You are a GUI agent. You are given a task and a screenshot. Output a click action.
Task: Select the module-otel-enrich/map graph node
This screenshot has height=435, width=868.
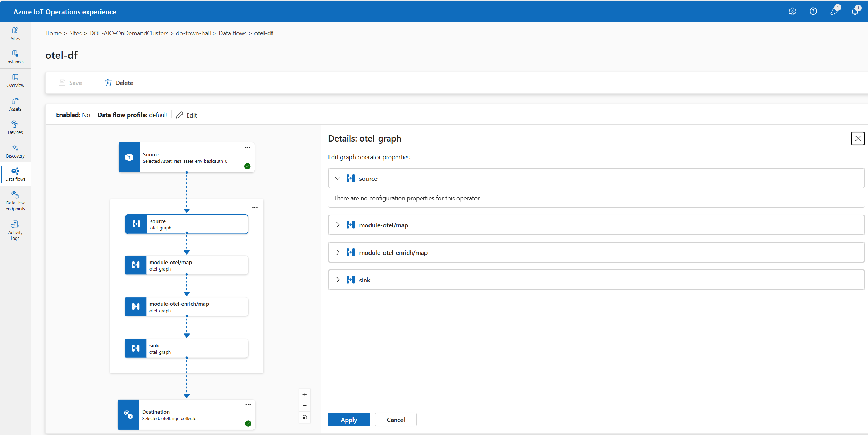[x=187, y=307]
